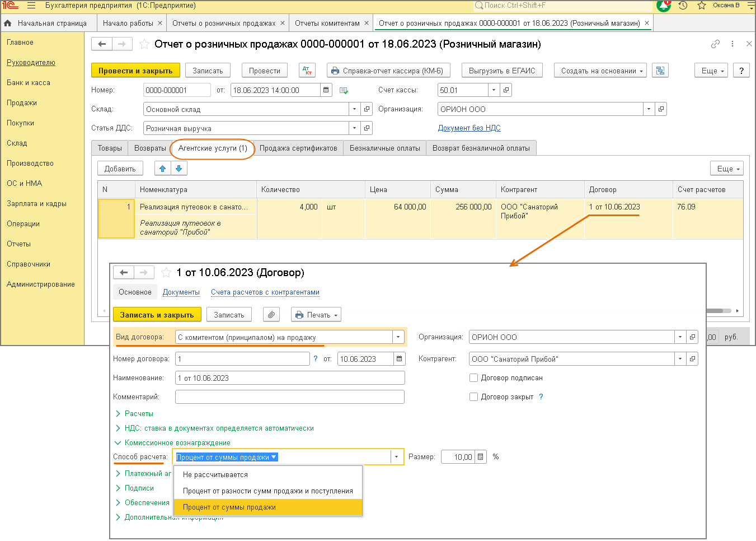
Task: Open Статья ДДС linked item icon
Action: point(367,128)
